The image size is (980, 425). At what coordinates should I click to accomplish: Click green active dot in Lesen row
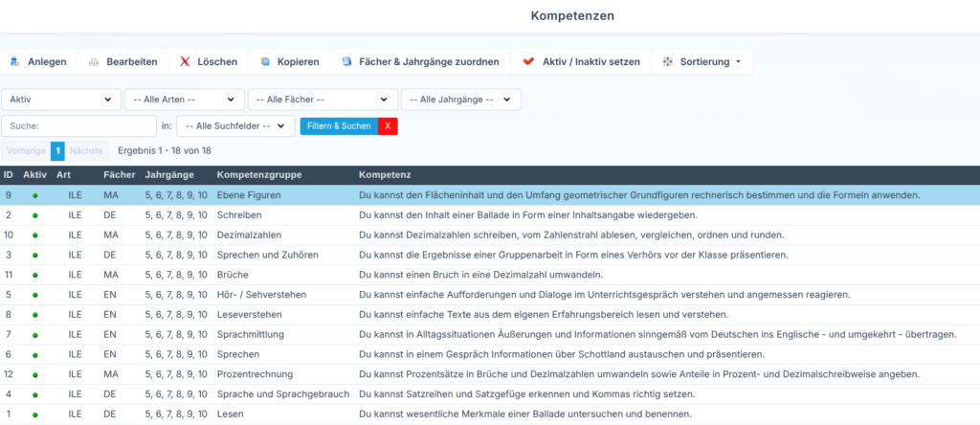[35, 414]
